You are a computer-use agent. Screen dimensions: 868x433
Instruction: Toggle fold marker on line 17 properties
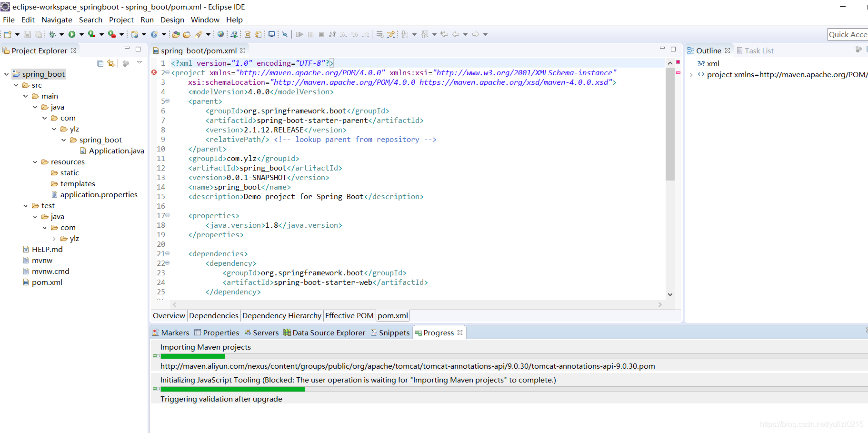[x=167, y=215]
